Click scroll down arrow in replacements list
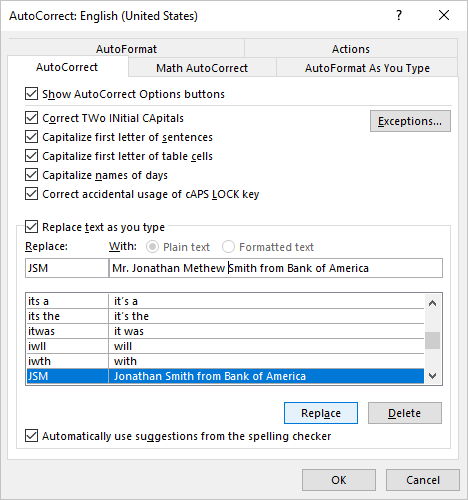 (433, 376)
